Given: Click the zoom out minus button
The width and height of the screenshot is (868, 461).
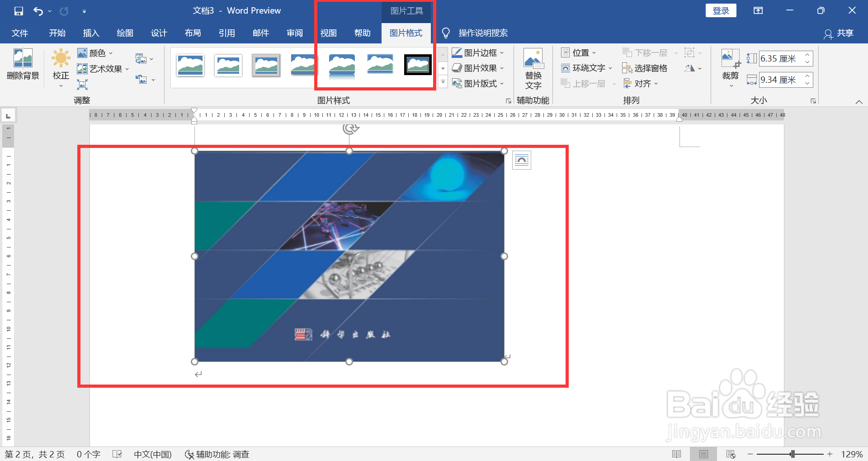Looking at the screenshot, I should click(750, 454).
